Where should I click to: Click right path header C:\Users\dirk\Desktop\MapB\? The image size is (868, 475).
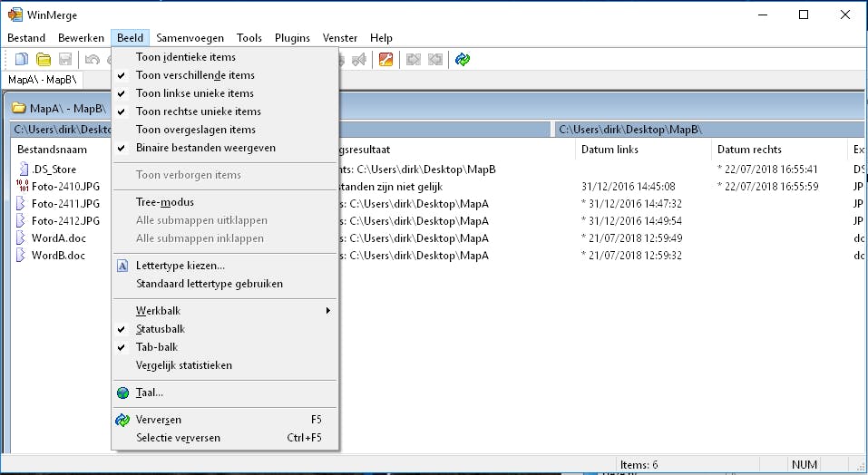click(x=708, y=130)
